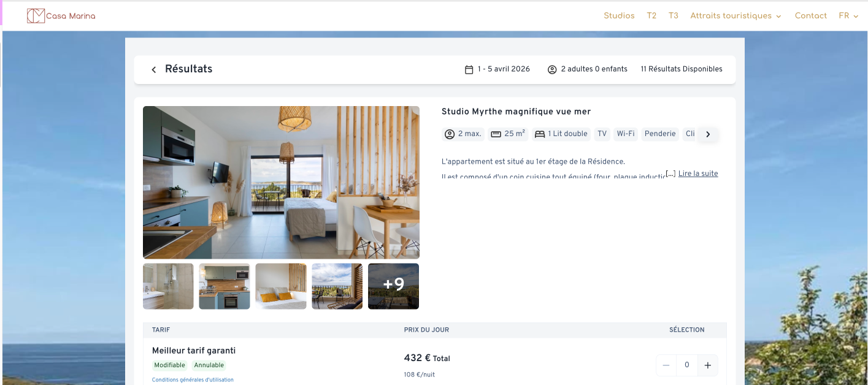Click the Casa Marina logo
868x385 pixels.
pos(61,16)
